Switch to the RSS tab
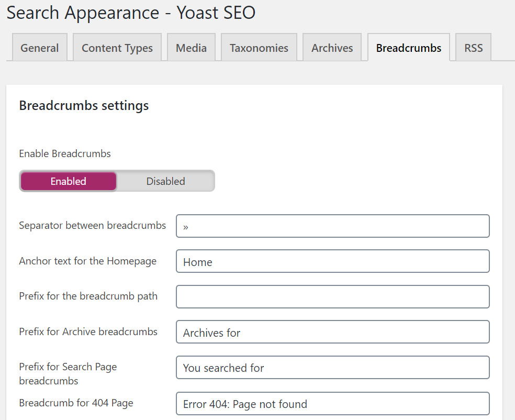 (473, 48)
